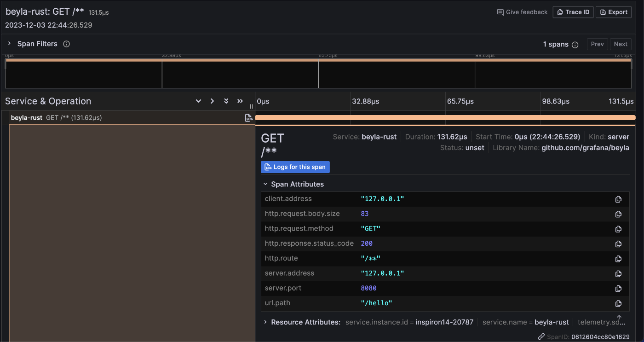644x342 pixels.
Task: Expand all spans with the double down chevron
Action: click(226, 101)
